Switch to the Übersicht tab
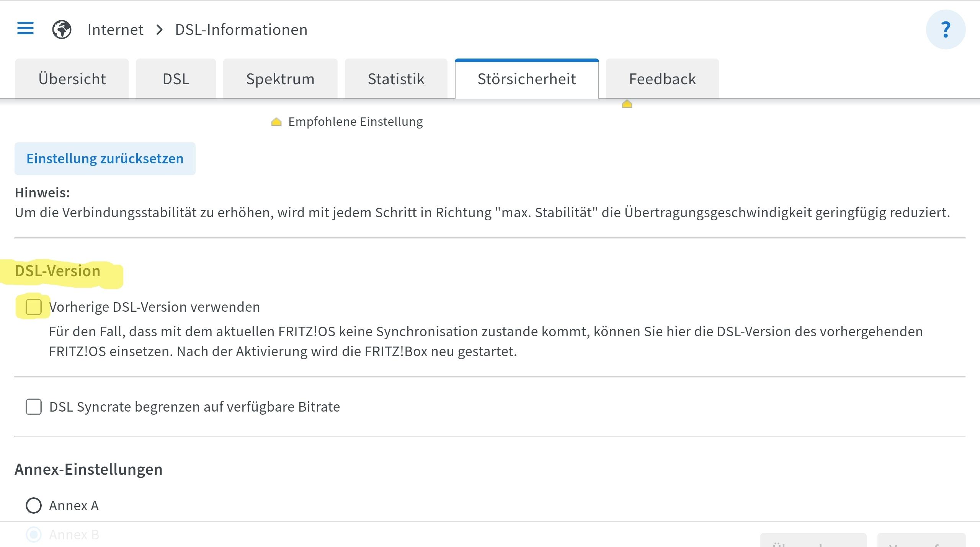The height and width of the screenshot is (547, 980). tap(72, 79)
